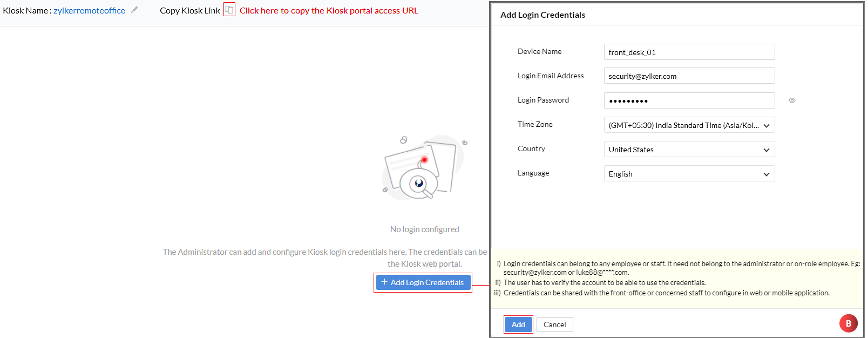
Task: Click the Language dropdown chevron arrow
Action: coord(767,174)
